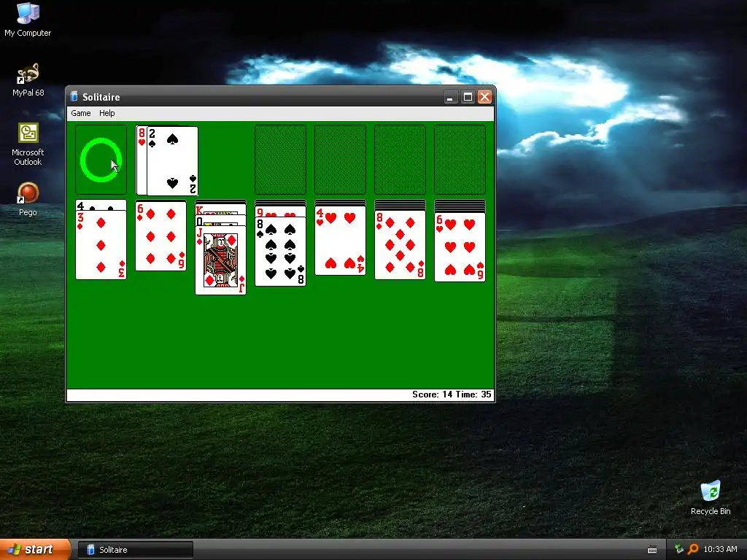747x560 pixels.
Task: Open the Game menu
Action: (x=80, y=113)
